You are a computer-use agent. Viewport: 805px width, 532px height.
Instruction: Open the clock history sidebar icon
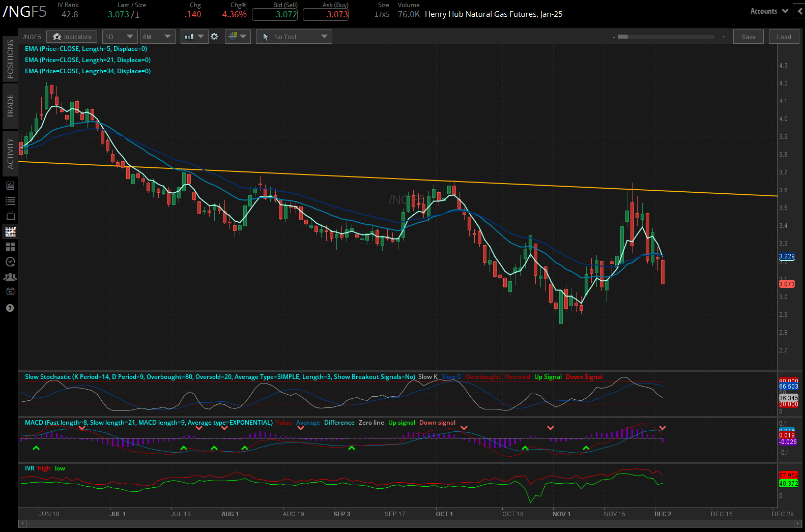pos(10,262)
